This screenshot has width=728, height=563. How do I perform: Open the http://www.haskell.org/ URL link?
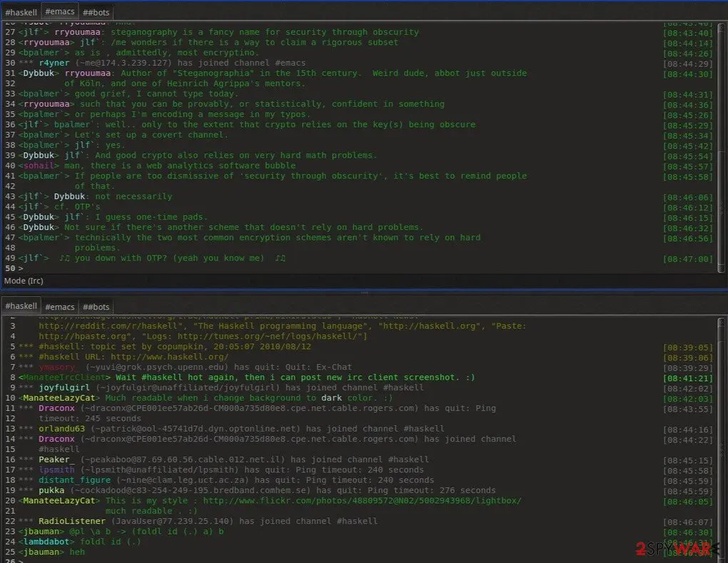tap(169, 357)
